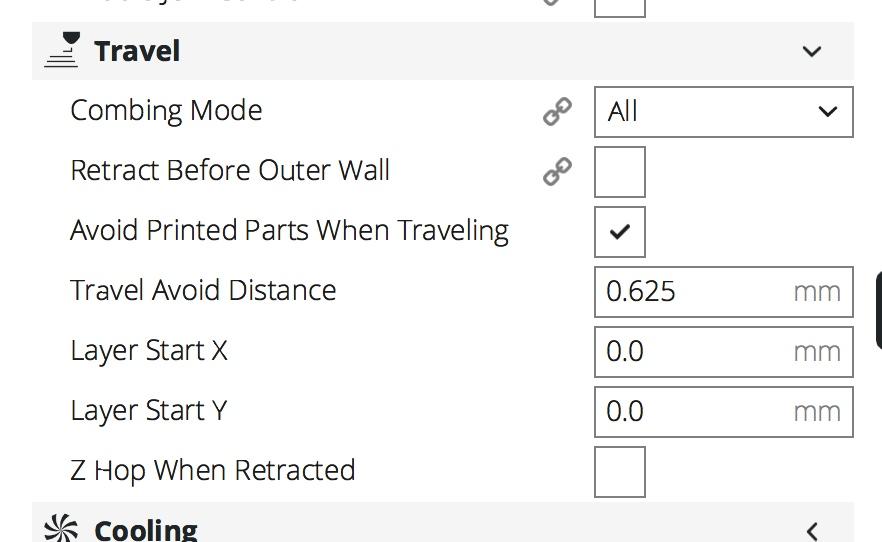This screenshot has height=542, width=882.
Task: Uncheck Avoid Printed Parts When Traveling
Action: click(x=619, y=232)
